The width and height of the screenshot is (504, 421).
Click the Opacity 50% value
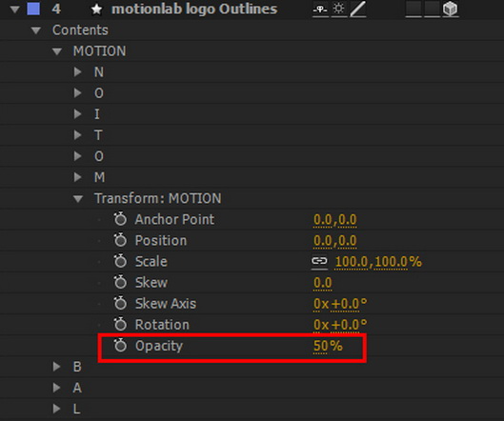[x=328, y=346]
